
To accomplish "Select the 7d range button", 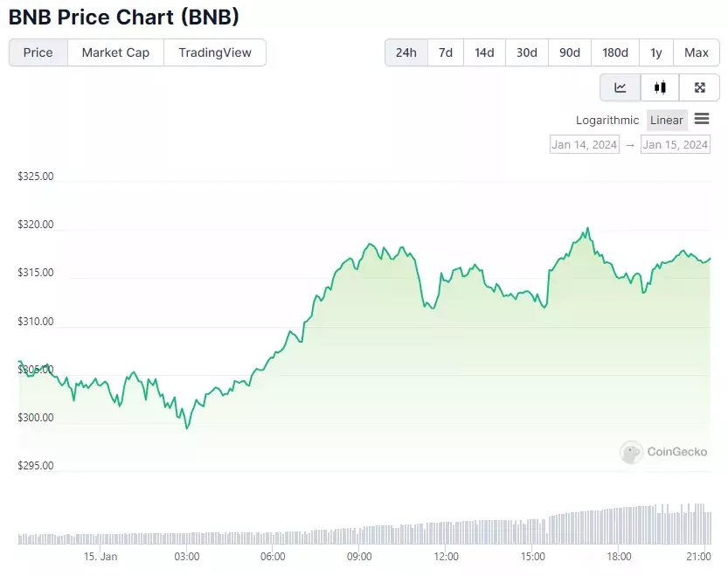I will pyautogui.click(x=446, y=52).
